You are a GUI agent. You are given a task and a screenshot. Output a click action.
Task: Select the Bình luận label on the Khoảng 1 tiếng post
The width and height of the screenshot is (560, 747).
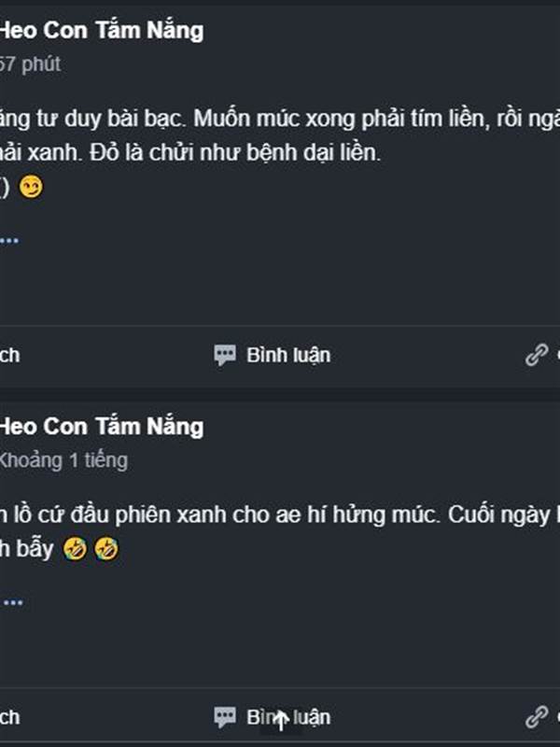click(x=288, y=717)
